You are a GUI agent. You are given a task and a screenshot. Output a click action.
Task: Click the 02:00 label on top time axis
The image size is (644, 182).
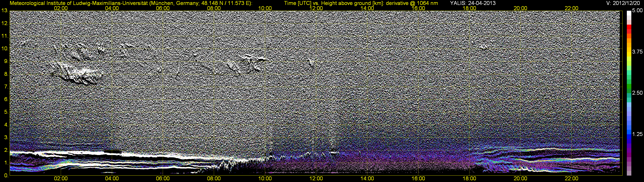tap(61, 8)
